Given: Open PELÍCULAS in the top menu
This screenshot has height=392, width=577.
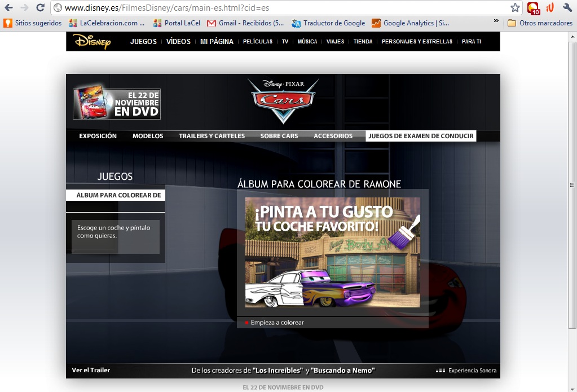Looking at the screenshot, I should pyautogui.click(x=258, y=42).
